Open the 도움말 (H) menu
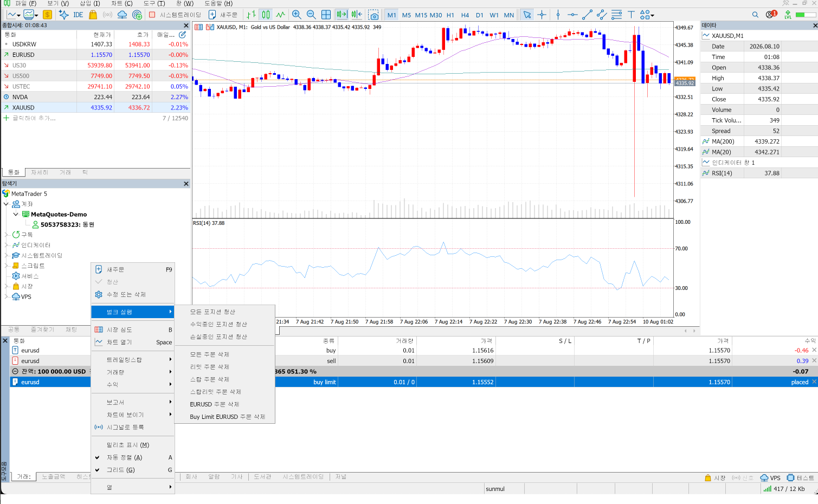Viewport: 818px width, 504px height. point(218,3)
